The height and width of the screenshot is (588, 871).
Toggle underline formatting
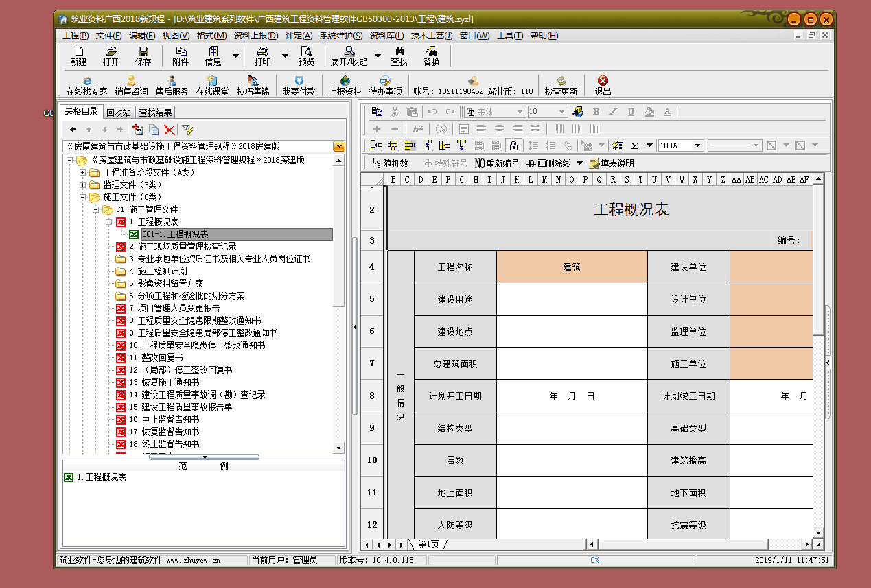click(x=631, y=112)
